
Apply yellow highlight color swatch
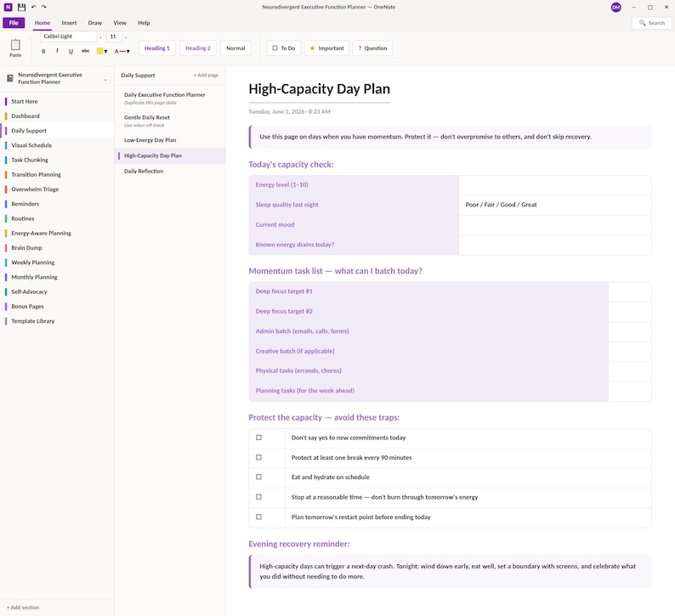[99, 51]
